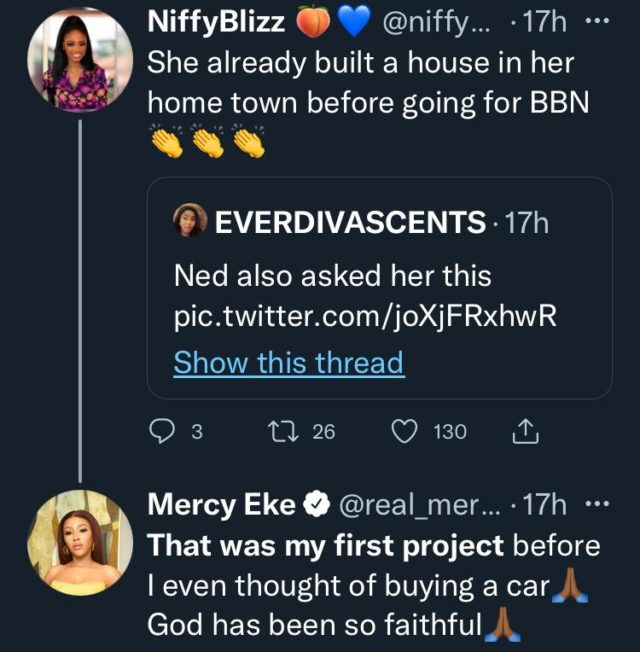Click the NiffyBlizz display name

coord(216,22)
